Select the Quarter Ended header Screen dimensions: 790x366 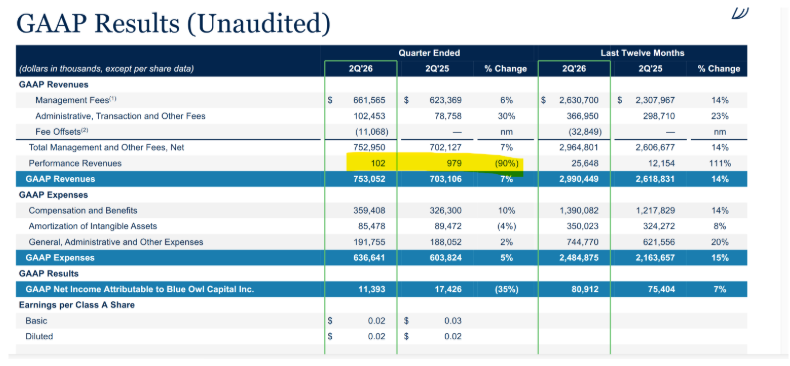(x=429, y=53)
